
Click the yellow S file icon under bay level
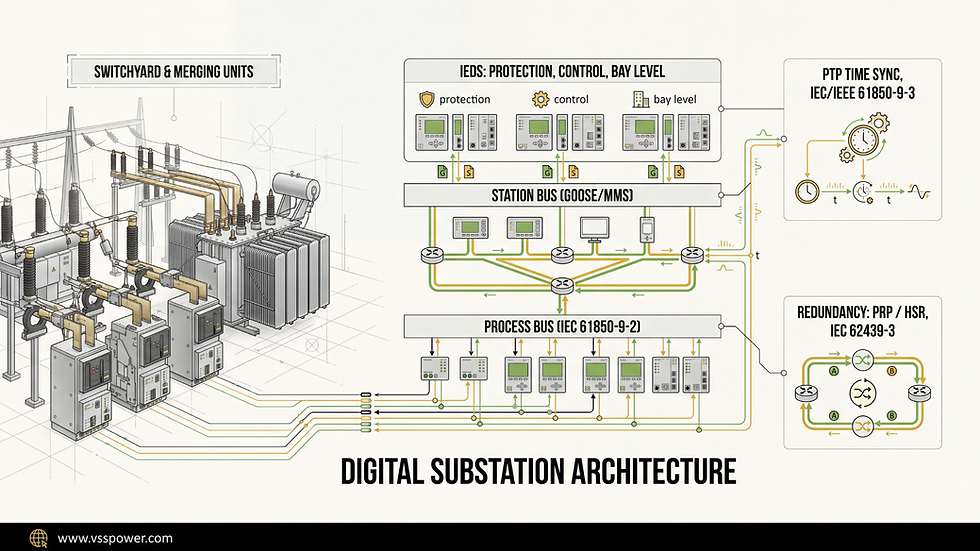coord(679,172)
